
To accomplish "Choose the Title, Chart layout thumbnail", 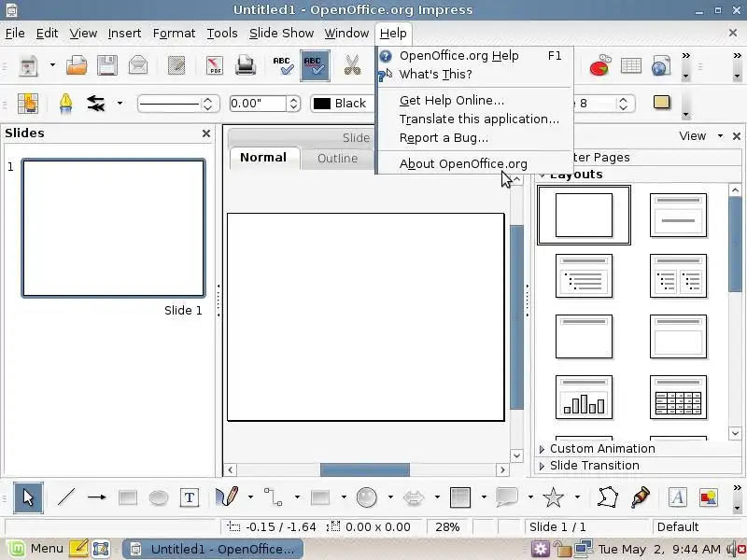I will click(584, 398).
